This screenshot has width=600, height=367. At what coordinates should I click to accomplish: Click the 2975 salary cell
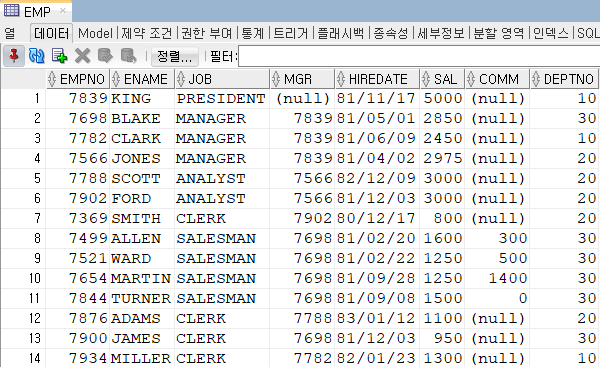(442, 158)
